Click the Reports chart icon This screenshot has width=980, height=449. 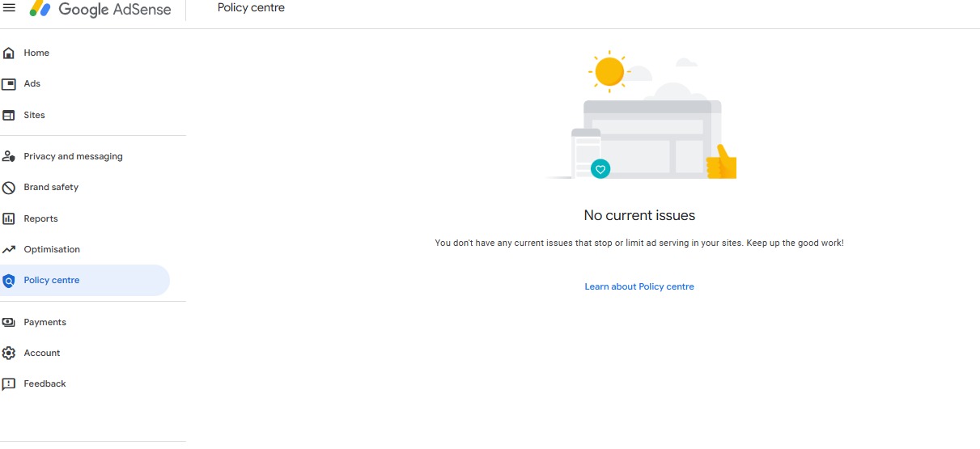point(9,219)
